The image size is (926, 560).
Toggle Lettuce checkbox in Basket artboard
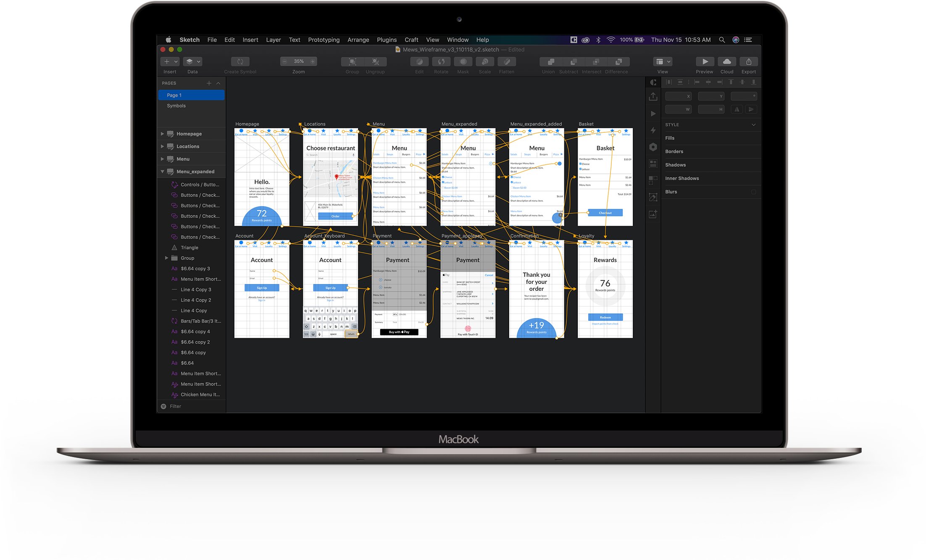(581, 169)
